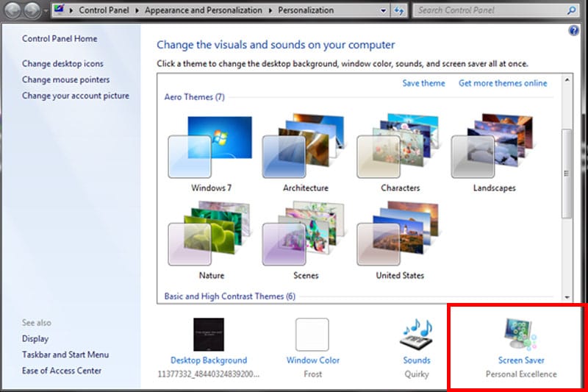Viewport: 588px width, 392px height.
Task: Click the Aero Themes (7) heading
Action: 194,97
